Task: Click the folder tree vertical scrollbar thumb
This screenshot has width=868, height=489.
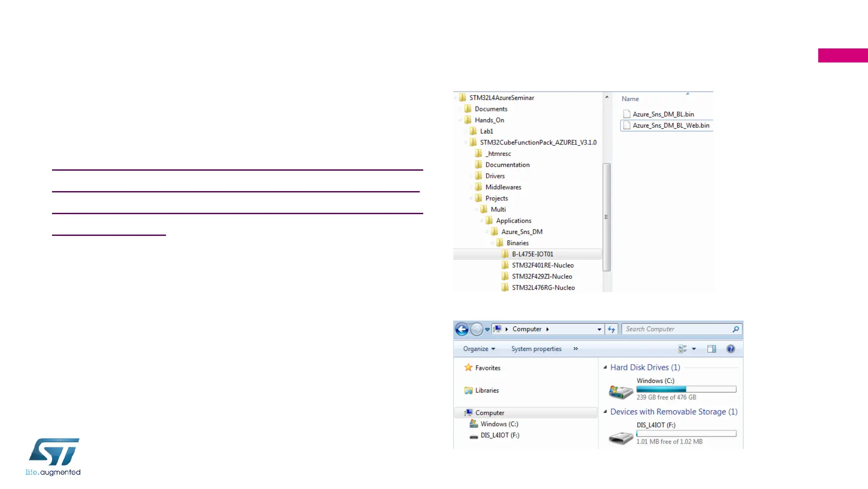Action: [607, 217]
